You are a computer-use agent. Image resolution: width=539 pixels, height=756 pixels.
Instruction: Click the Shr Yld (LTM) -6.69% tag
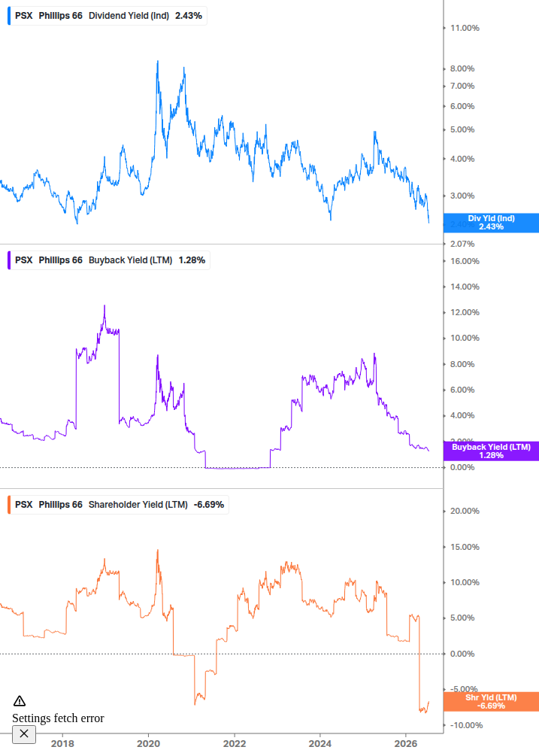point(491,702)
